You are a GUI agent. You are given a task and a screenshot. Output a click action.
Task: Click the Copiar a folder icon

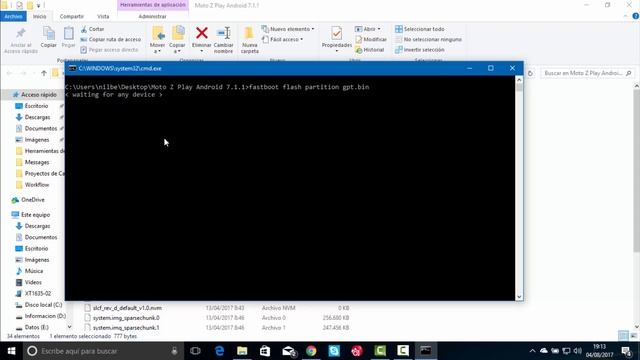point(178,34)
